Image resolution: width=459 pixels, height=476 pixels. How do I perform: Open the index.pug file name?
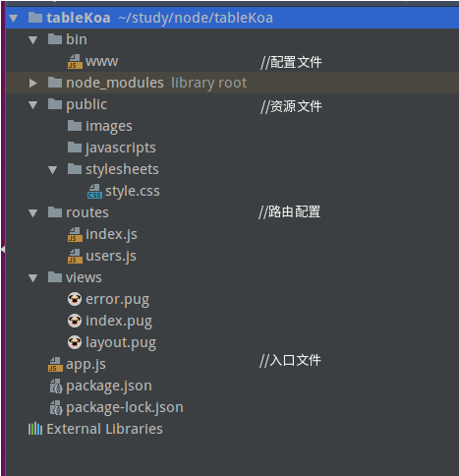coord(119,322)
